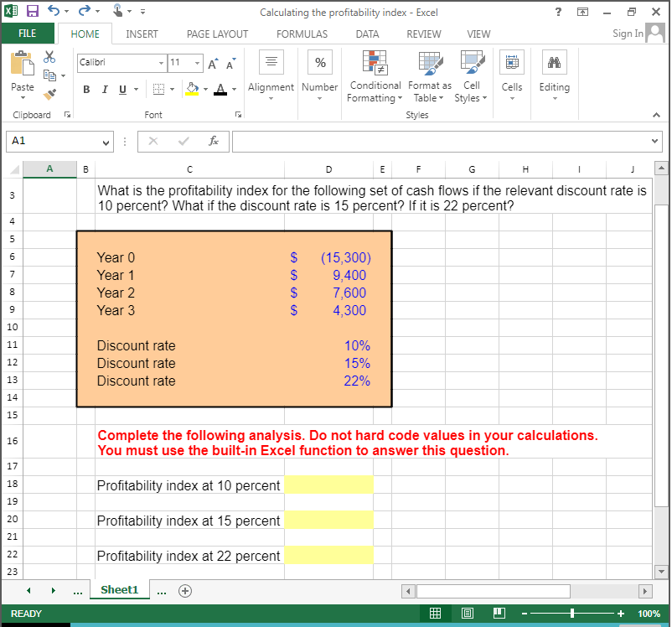This screenshot has height=627, width=672.
Task: Click the Sign In link
Action: (x=627, y=34)
